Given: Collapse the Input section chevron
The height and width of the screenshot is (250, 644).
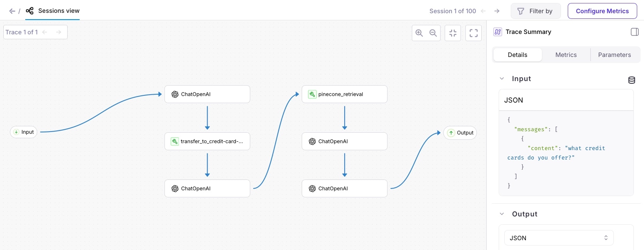Looking at the screenshot, I should point(502,78).
